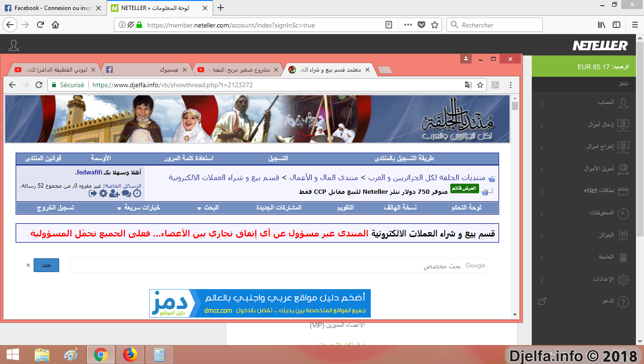Click the الجوائز gift box icon
Viewport: 644px width, 364px height.
624,235
